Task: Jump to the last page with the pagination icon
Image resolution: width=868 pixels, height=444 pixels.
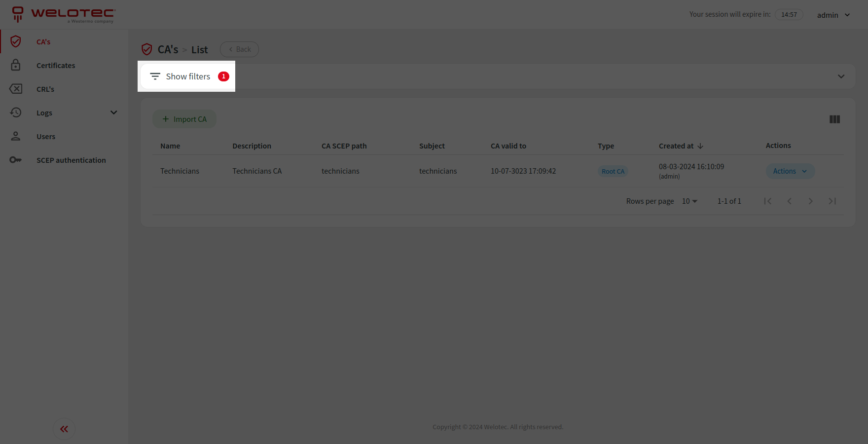Action: pyautogui.click(x=832, y=201)
